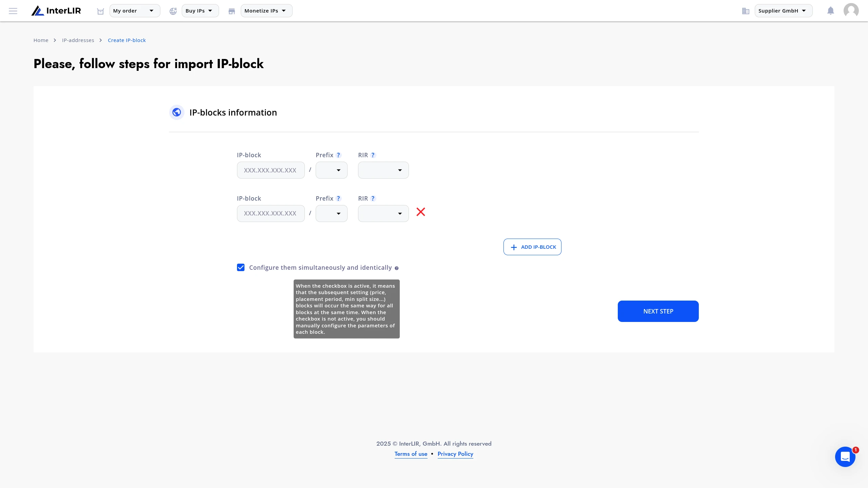Click the ADD IP-BLOCK button
This screenshot has width=868, height=488.
click(532, 247)
